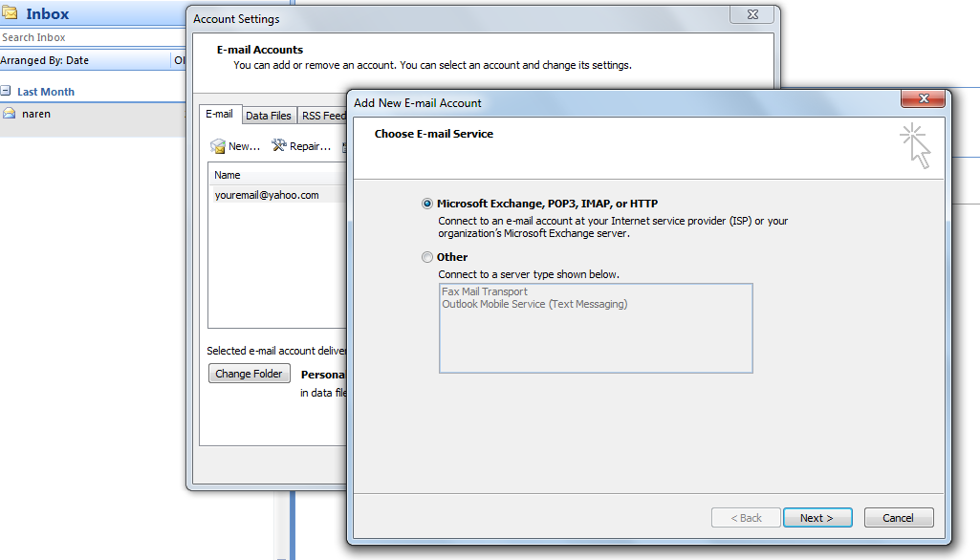
Task: Click the envelope icon beside naren
Action: [10, 114]
